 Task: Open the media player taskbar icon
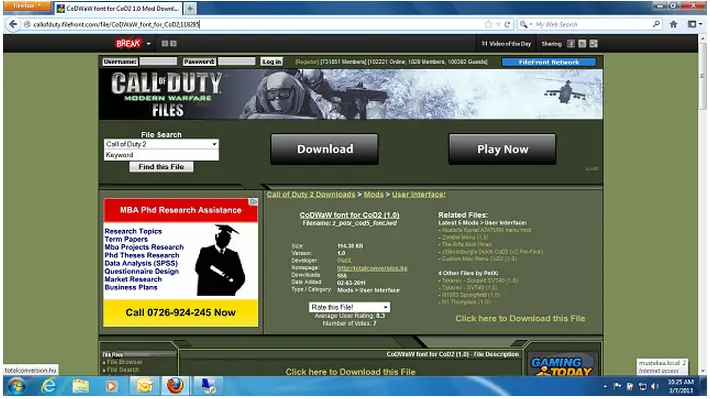[x=111, y=386]
